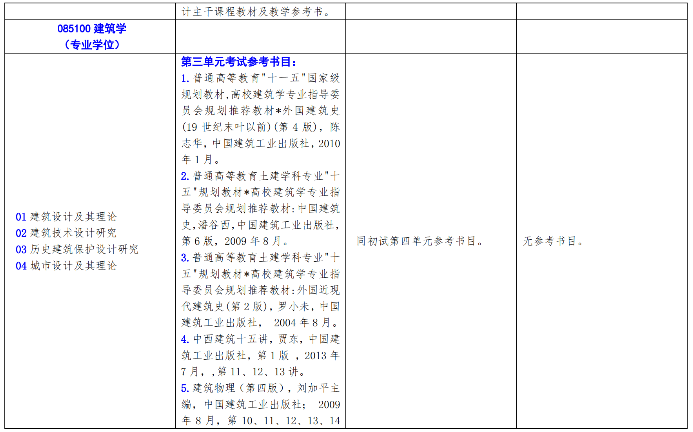Image resolution: width=693 pixels, height=432 pixels.
Task: Click the blue number 3 of third reference
Action: click(x=184, y=257)
